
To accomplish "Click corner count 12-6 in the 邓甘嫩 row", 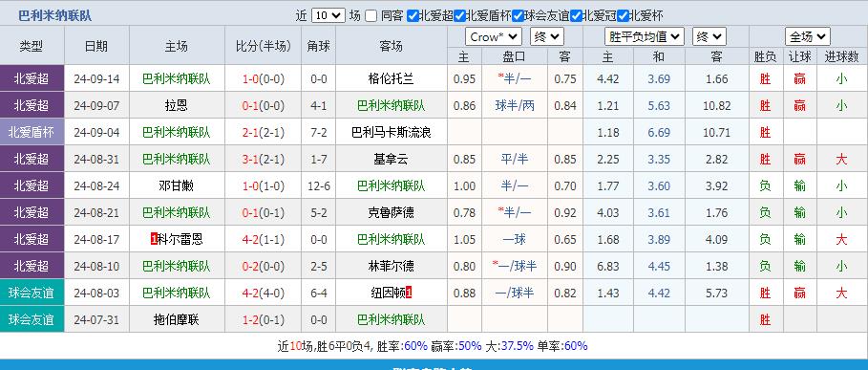I will pyautogui.click(x=319, y=185).
